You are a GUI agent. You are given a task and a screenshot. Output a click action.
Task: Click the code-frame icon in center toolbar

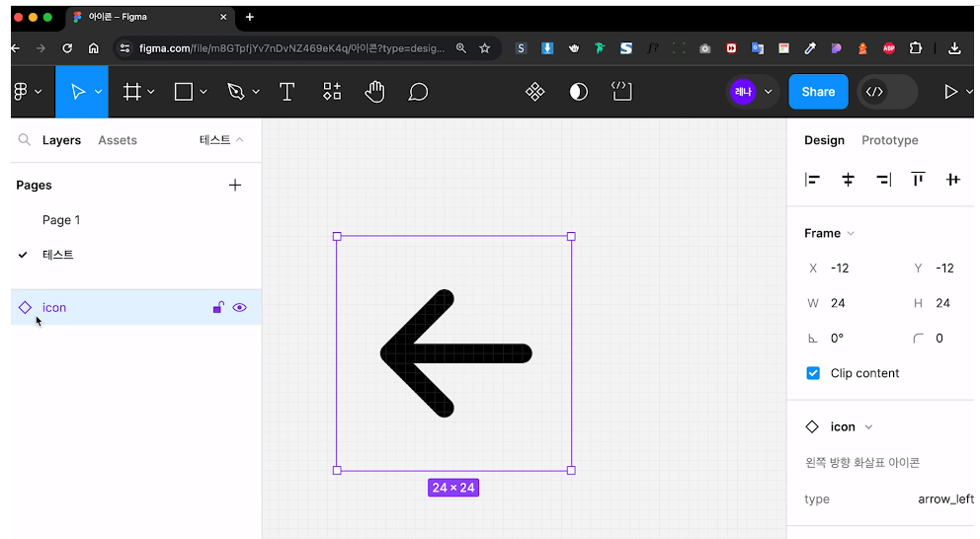[621, 91]
